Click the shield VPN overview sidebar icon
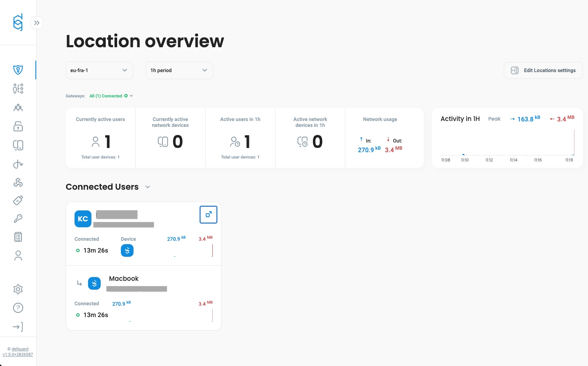Screen dimensions: 588x366 tap(18, 70)
